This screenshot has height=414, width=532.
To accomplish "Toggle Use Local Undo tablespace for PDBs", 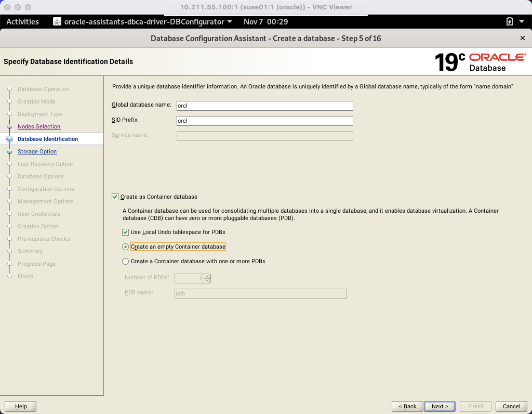I will point(126,232).
